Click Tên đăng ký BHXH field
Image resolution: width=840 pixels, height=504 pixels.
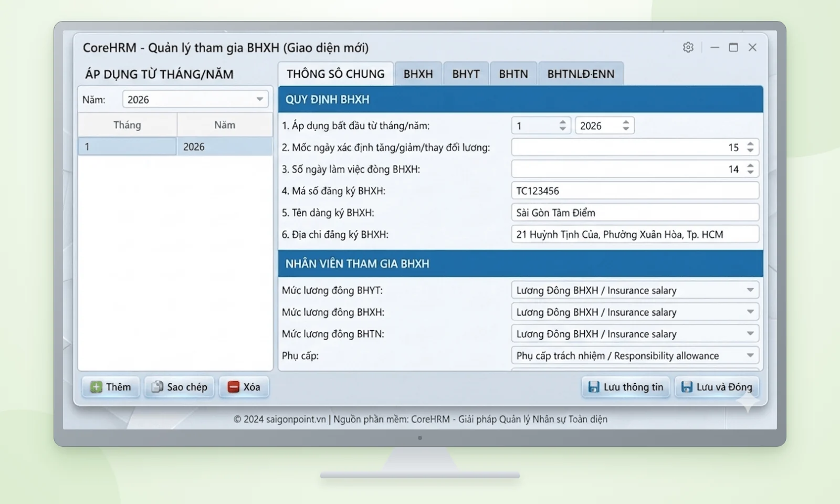[x=635, y=213]
